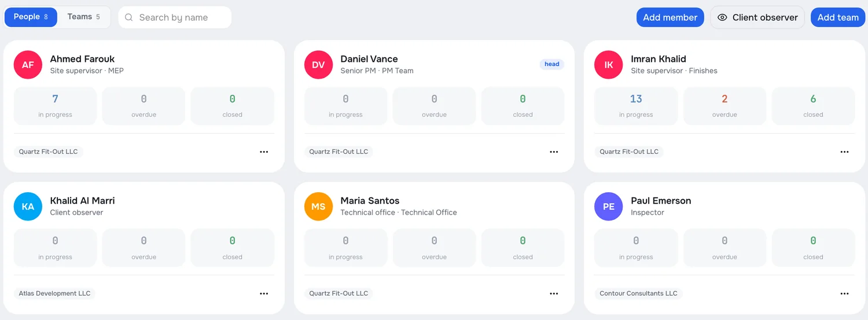
Task: Click the purple PE avatar for Paul Emerson
Action: tap(609, 207)
